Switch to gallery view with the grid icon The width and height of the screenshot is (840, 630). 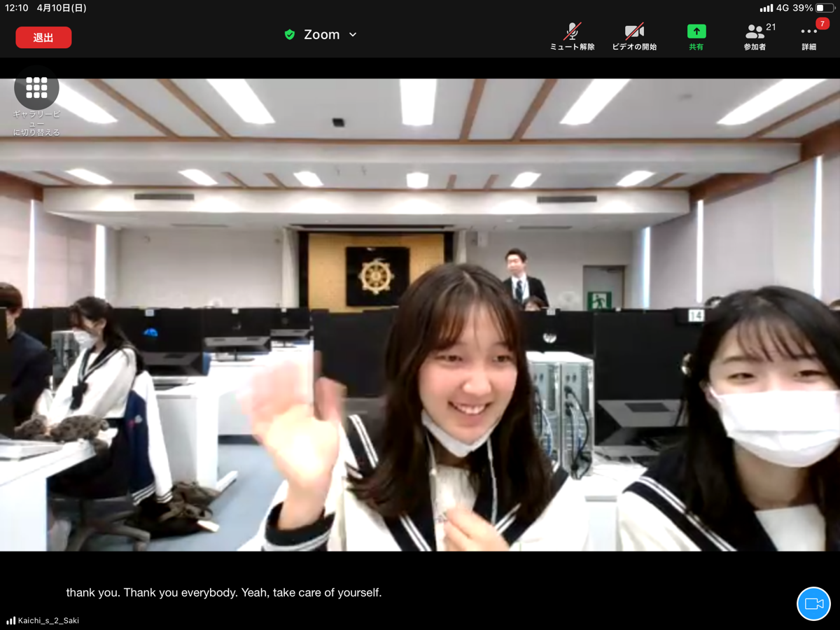[36, 87]
